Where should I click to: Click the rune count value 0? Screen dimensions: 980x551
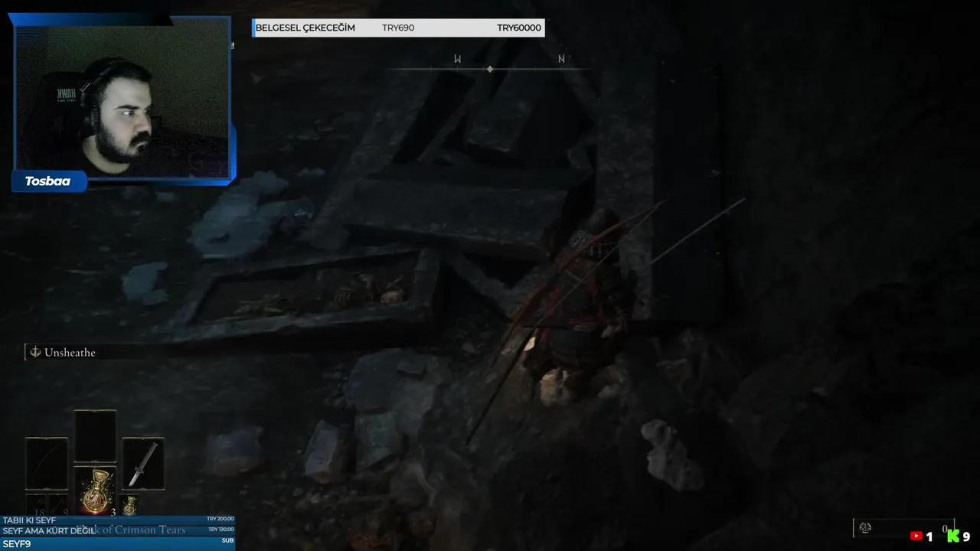tap(945, 529)
